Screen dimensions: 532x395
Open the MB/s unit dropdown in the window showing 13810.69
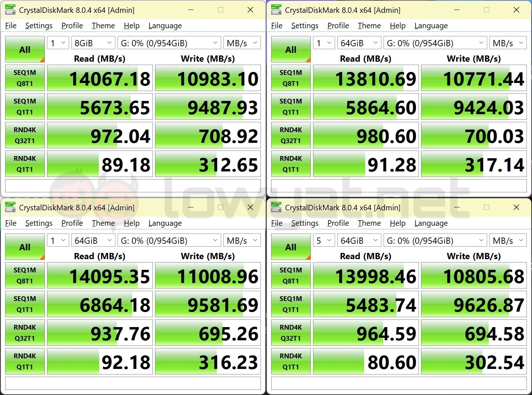(508, 43)
